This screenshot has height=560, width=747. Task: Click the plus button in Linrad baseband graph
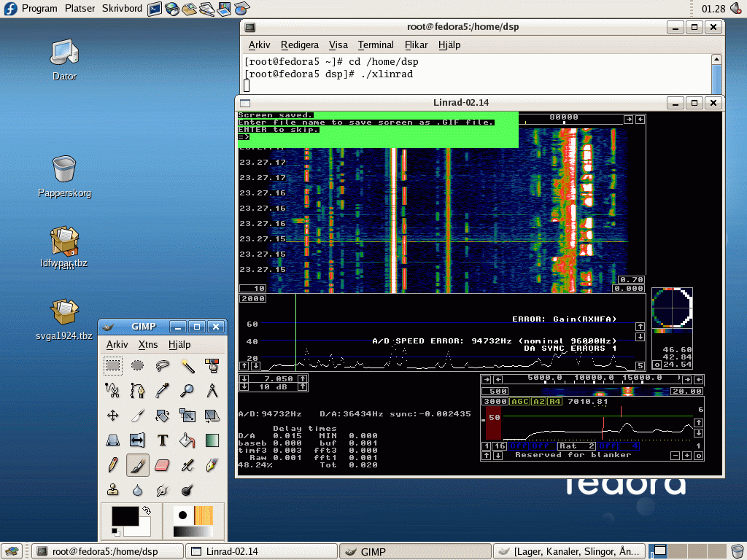click(686, 456)
